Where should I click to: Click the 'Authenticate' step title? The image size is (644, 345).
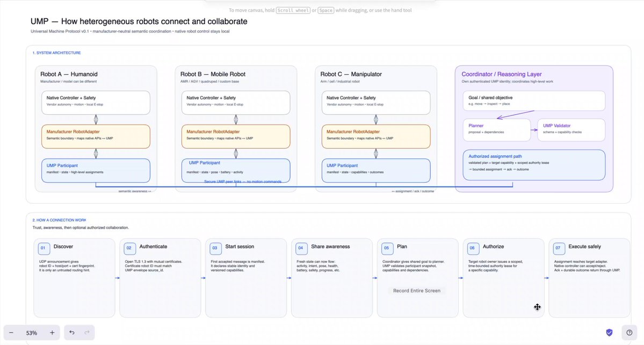153,247
